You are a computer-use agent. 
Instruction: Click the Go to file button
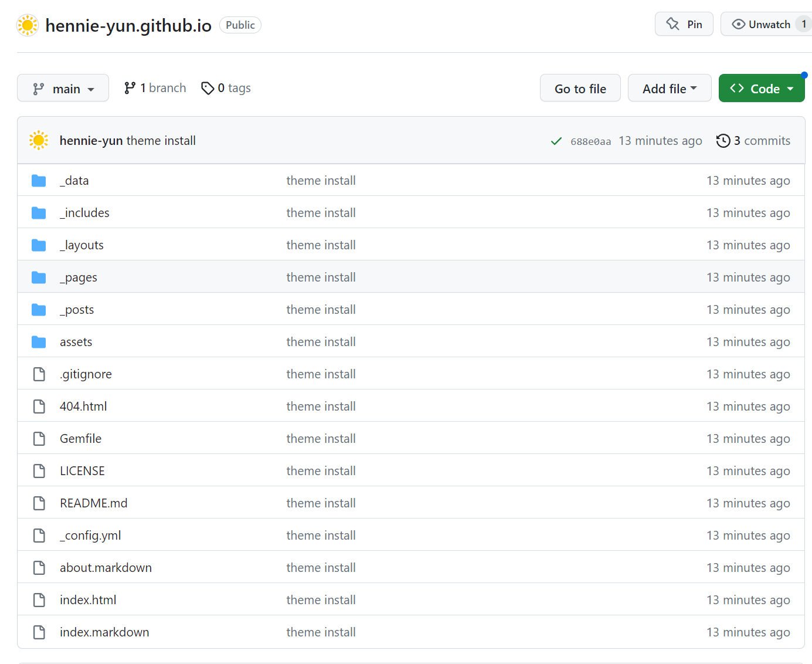[x=580, y=88]
